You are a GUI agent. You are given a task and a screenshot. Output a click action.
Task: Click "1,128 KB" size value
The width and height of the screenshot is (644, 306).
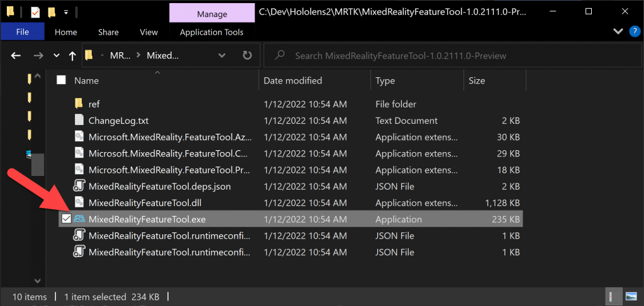(502, 202)
